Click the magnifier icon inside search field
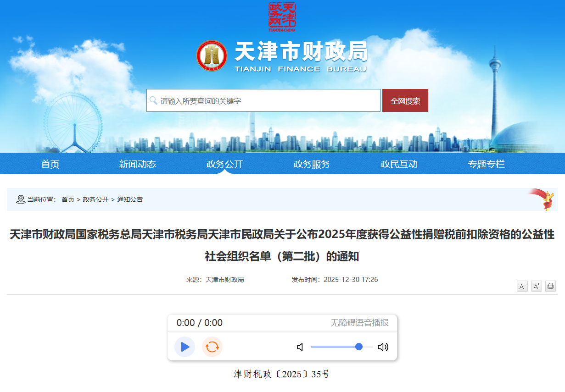565x392 pixels. tap(153, 100)
